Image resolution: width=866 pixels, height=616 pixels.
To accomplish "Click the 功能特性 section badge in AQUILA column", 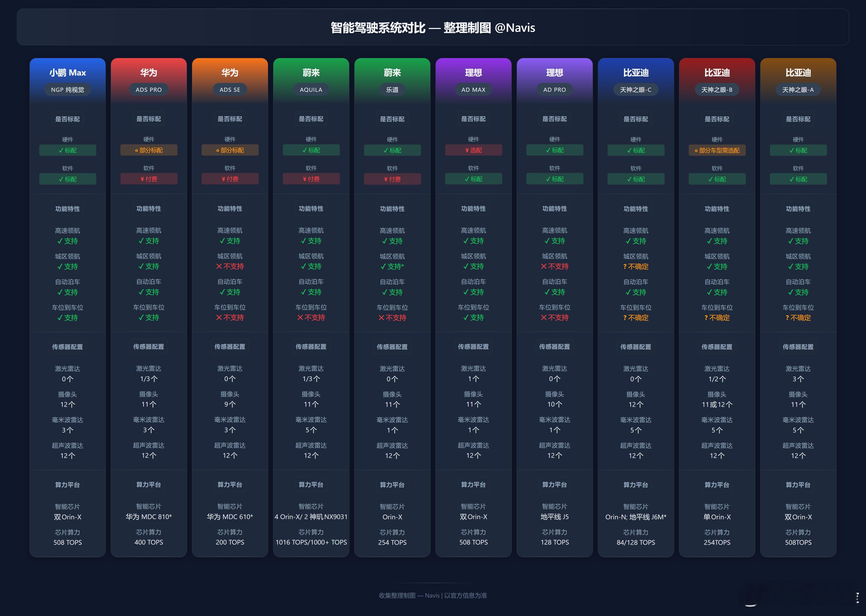I will pos(311,209).
